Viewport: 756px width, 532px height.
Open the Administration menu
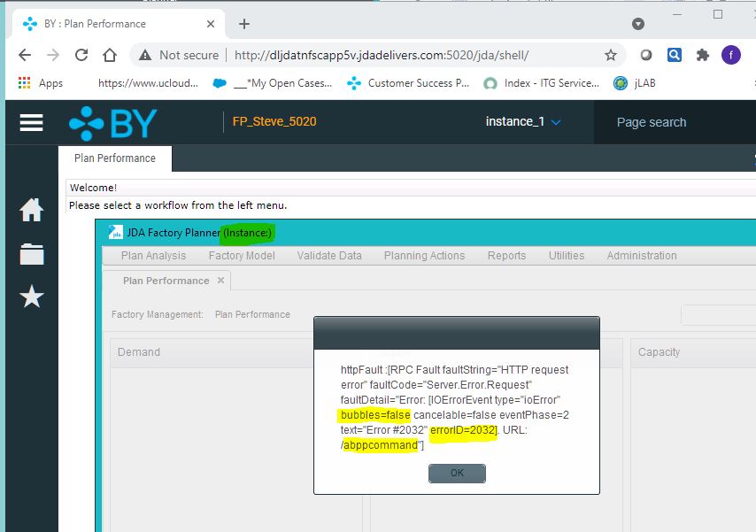(641, 256)
